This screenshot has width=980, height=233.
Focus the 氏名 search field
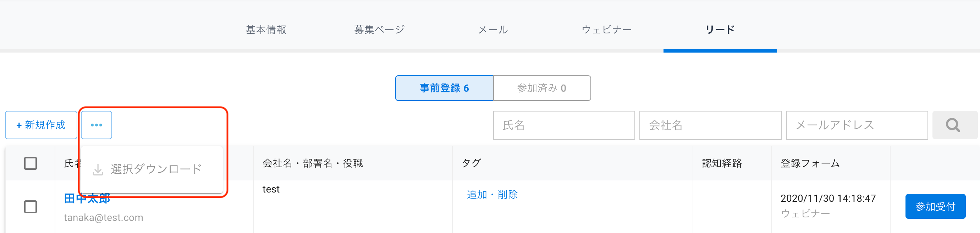[564, 125]
